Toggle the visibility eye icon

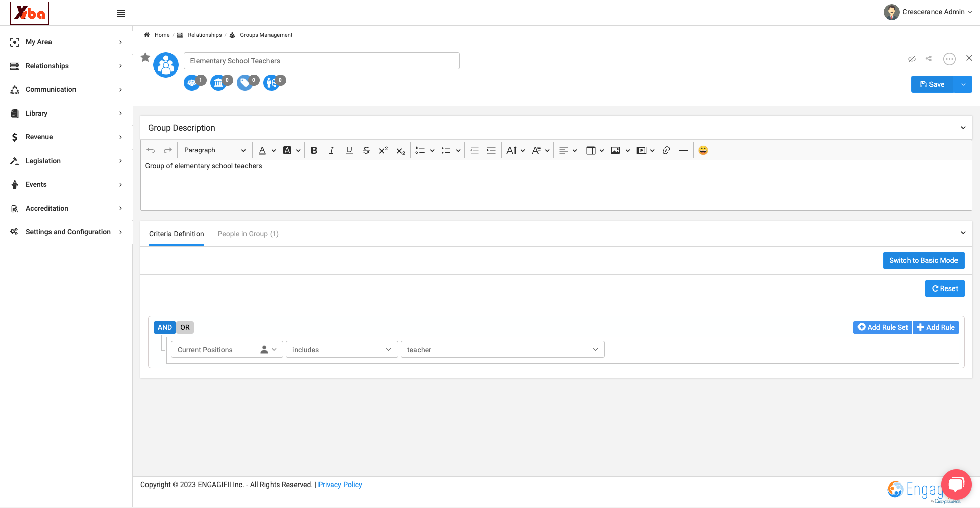click(912, 59)
